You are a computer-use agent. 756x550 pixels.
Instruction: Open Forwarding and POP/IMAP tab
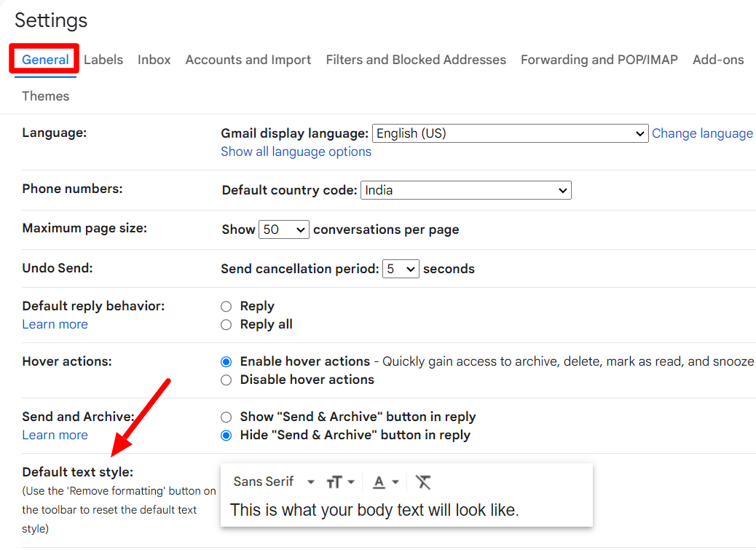(x=599, y=60)
